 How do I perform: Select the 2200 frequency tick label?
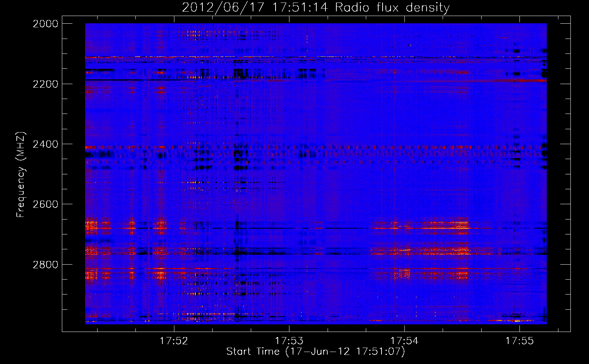[46, 84]
